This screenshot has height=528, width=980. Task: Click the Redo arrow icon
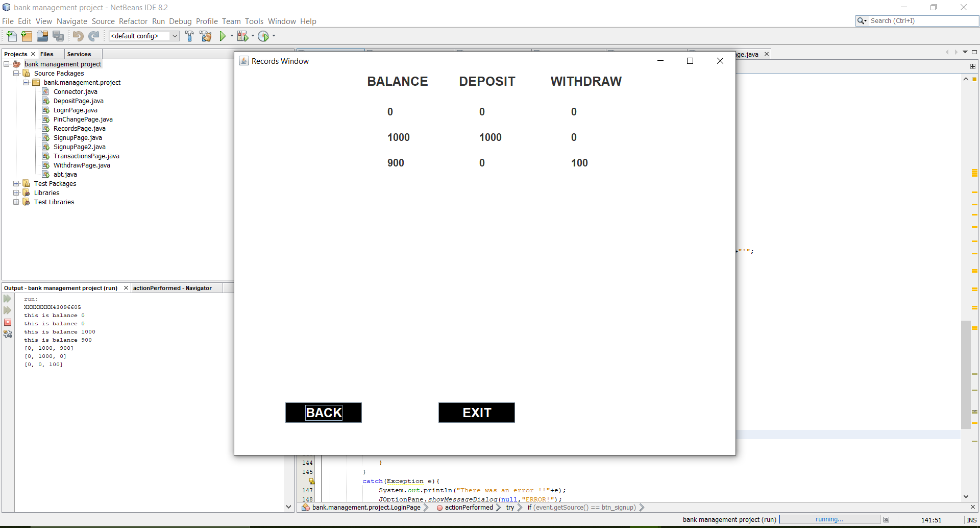coord(94,36)
